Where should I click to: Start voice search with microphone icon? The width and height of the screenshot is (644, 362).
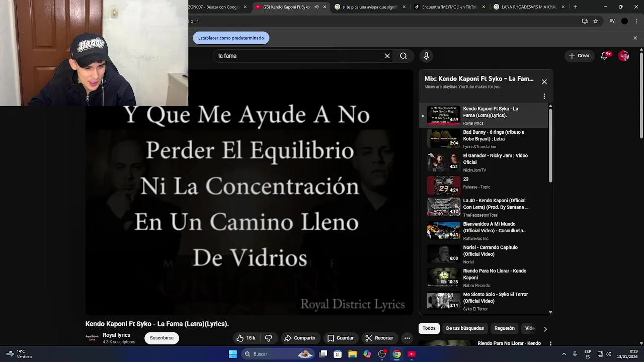pos(426,56)
